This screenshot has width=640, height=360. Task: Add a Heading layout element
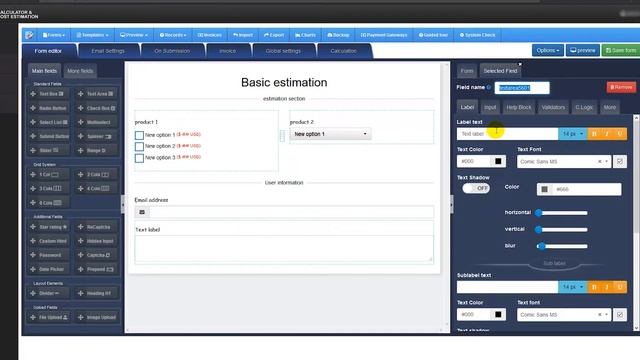tap(97, 293)
